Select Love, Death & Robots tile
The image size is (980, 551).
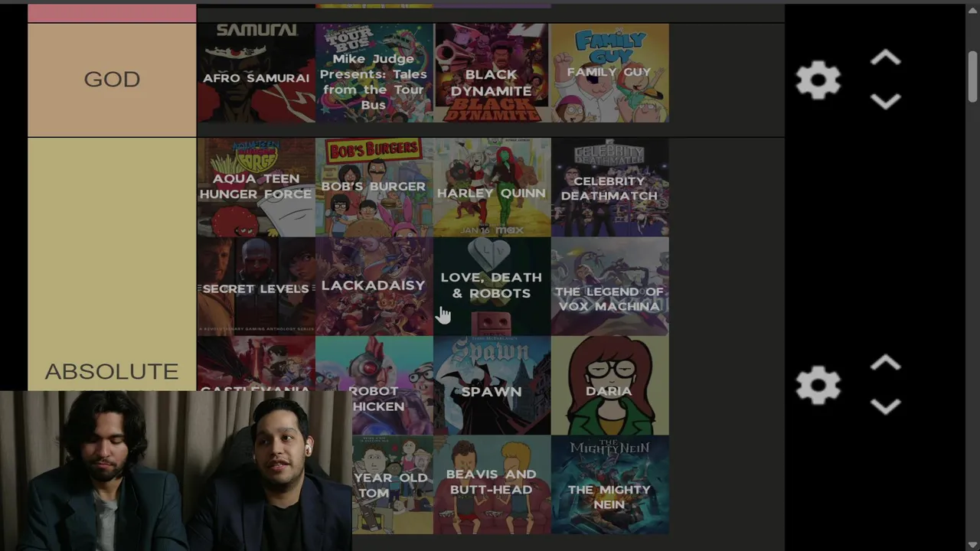point(492,286)
